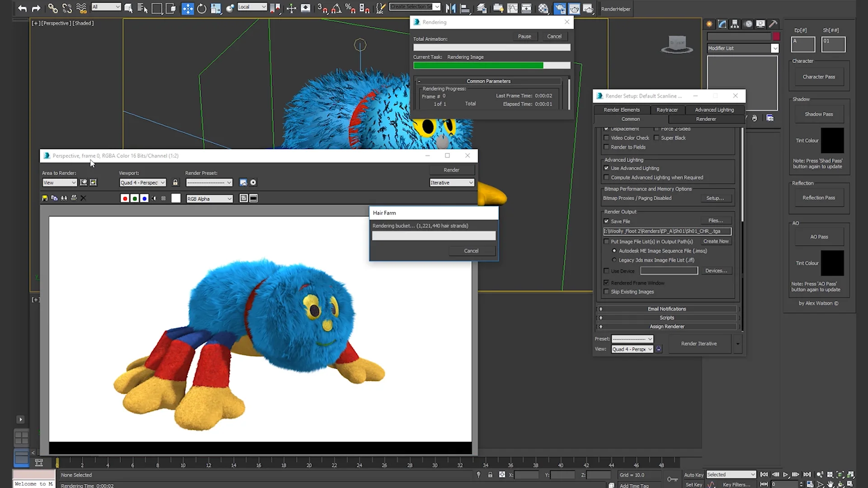Viewport: 868px width, 488px height.
Task: Click the Mirror tool icon
Action: (450, 8)
